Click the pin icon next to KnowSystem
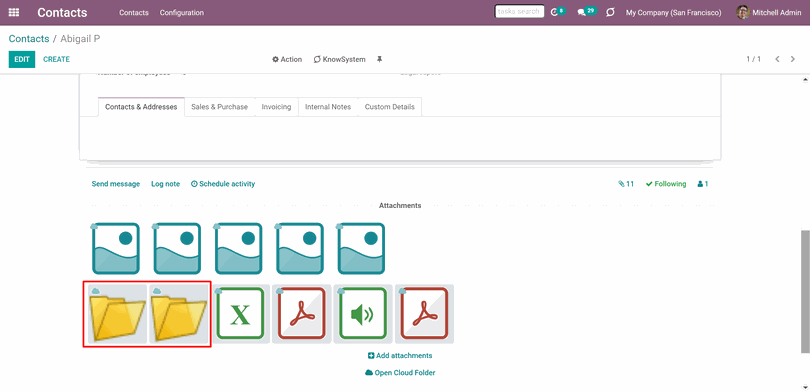This screenshot has width=810, height=391. [379, 59]
